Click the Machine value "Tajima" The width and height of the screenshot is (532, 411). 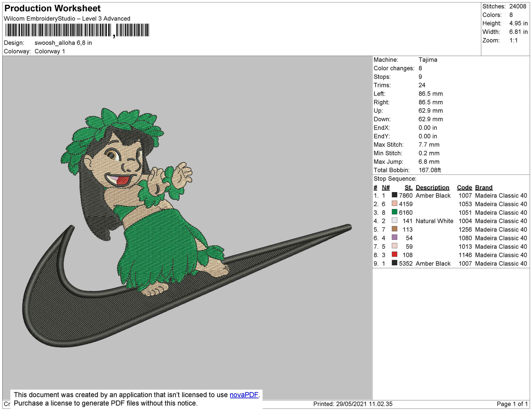click(x=428, y=60)
